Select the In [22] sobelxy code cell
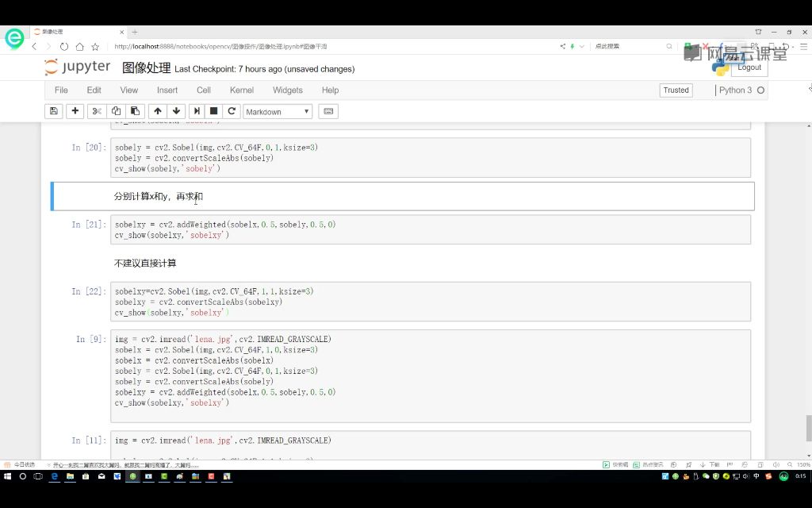Image resolution: width=812 pixels, height=508 pixels. point(430,302)
